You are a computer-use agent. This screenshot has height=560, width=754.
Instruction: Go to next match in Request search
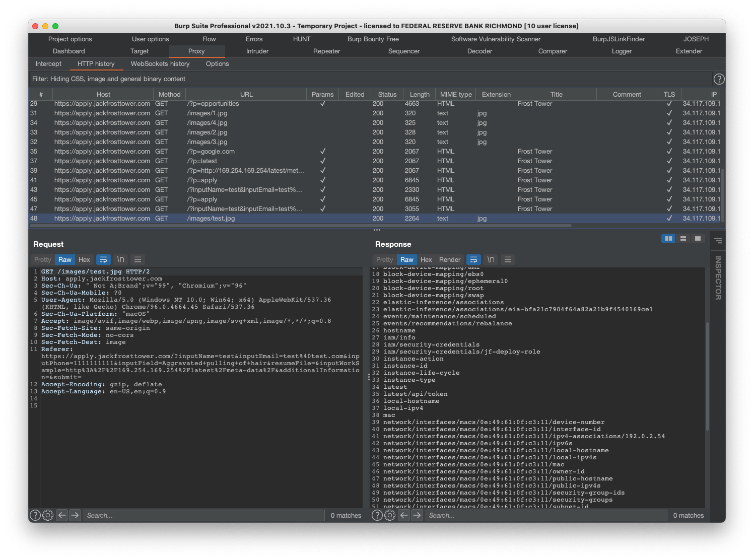(75, 515)
